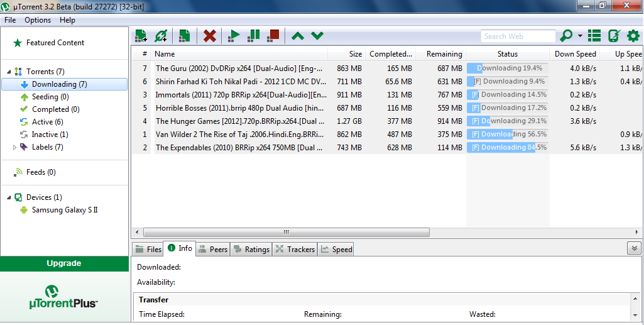
Task: Select Horrible Bosses (2011) torrent row
Action: click(387, 108)
